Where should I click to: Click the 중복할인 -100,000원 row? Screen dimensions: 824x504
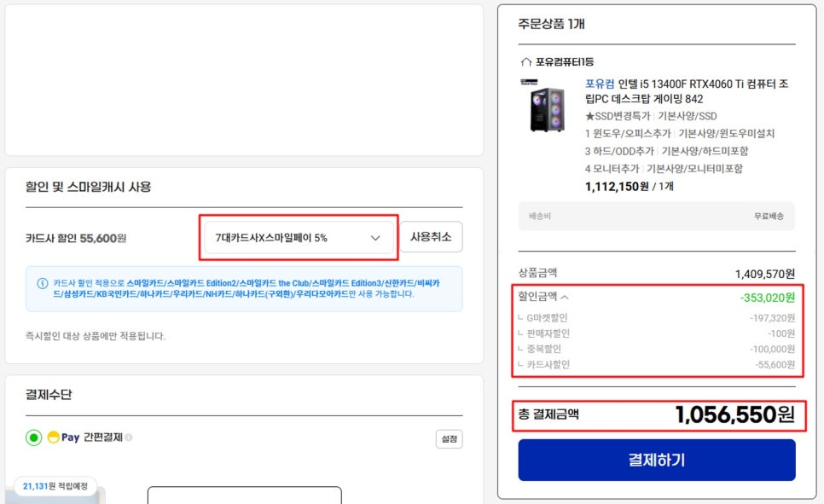[656, 349]
